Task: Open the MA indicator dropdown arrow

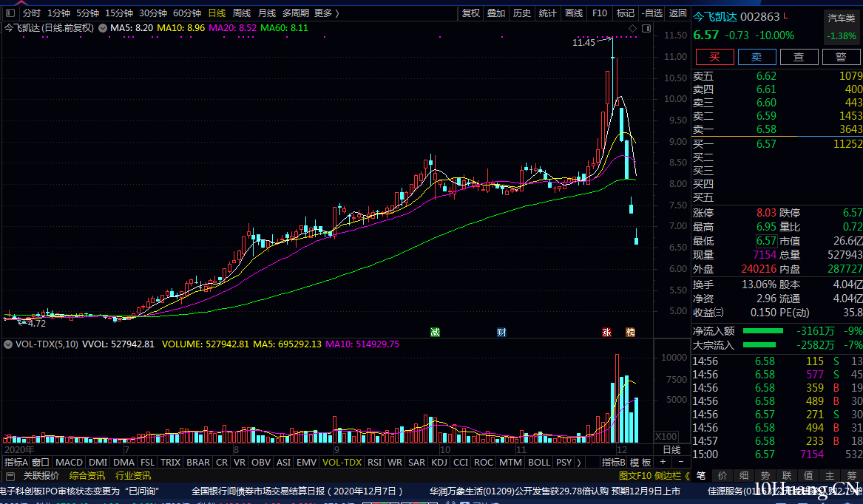Action: click(x=103, y=28)
